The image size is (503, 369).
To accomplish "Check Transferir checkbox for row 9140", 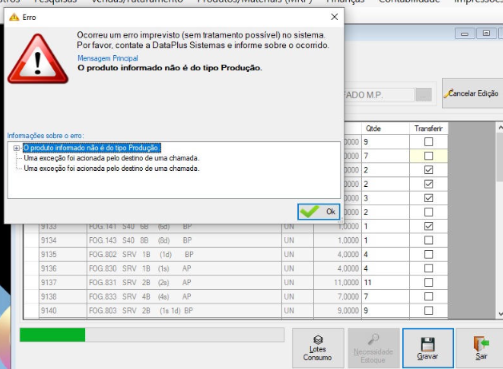I will click(428, 310).
